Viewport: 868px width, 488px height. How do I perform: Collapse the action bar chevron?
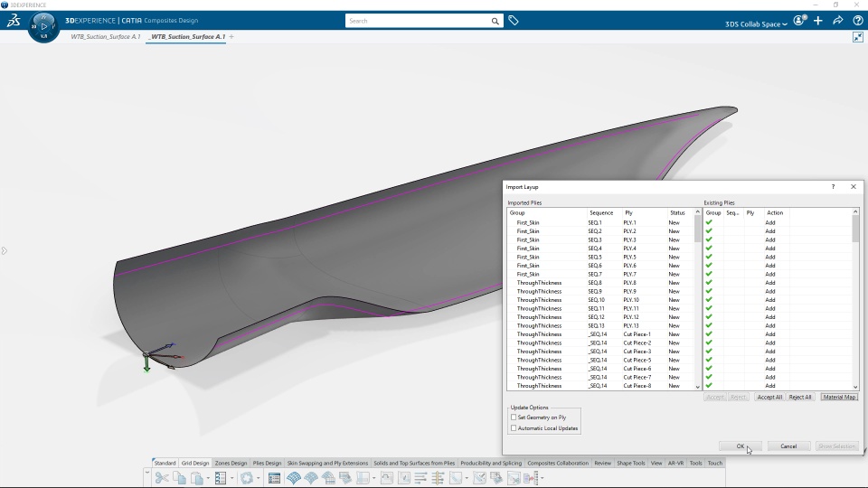coord(147,473)
